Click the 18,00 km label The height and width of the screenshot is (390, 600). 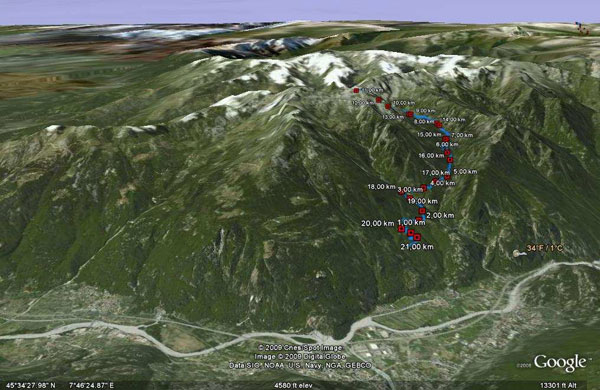coord(381,187)
